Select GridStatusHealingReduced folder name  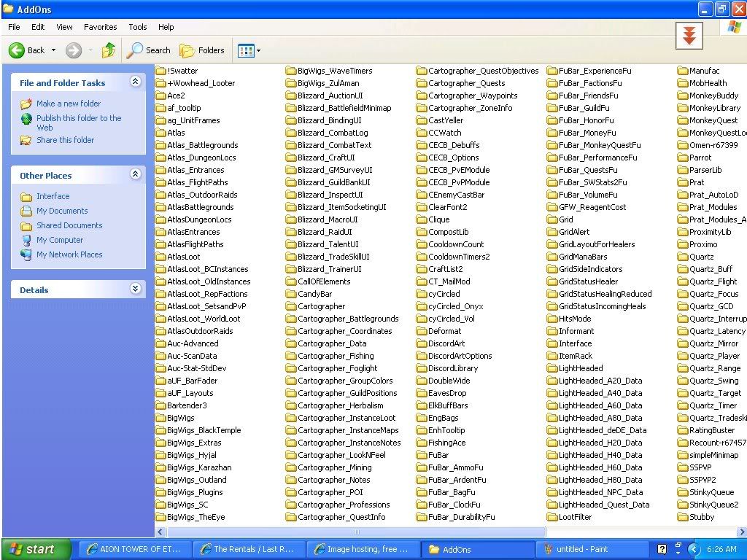pyautogui.click(x=605, y=295)
